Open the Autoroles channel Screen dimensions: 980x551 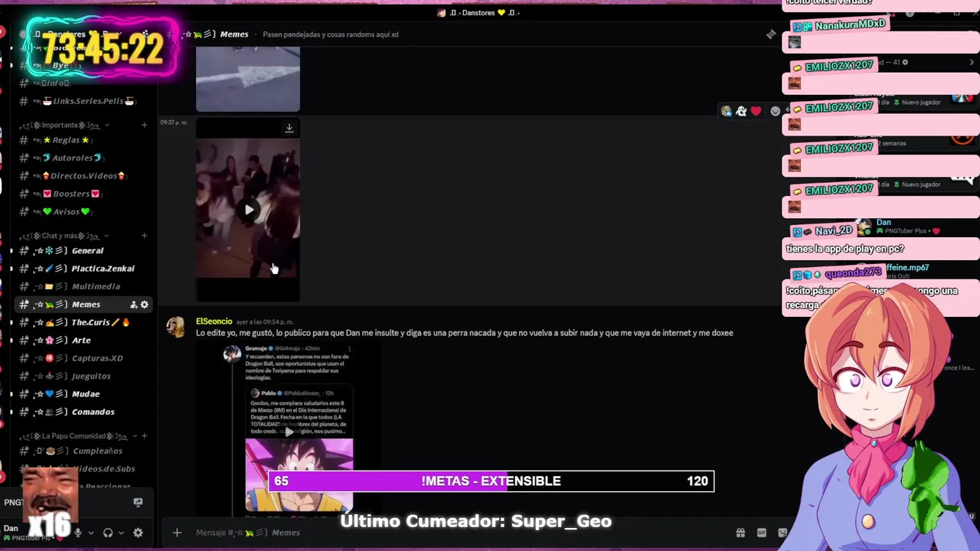point(84,158)
